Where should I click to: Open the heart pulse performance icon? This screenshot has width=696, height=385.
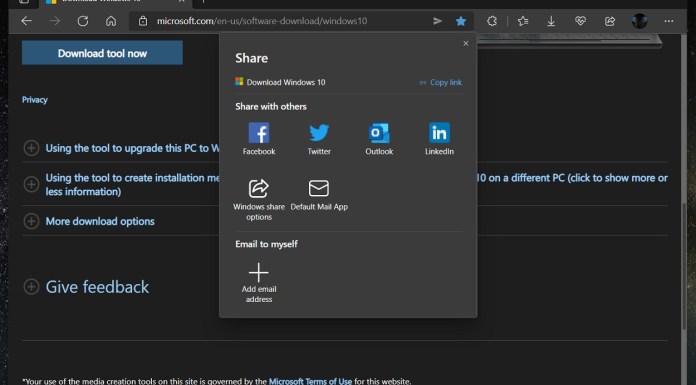pos(580,21)
